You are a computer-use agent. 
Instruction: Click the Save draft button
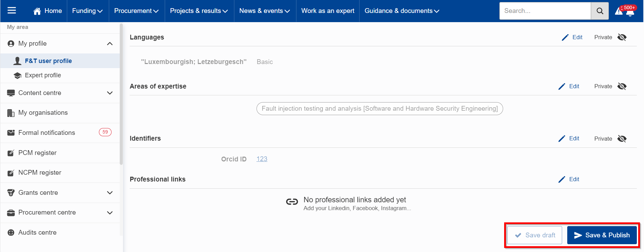[535, 235]
